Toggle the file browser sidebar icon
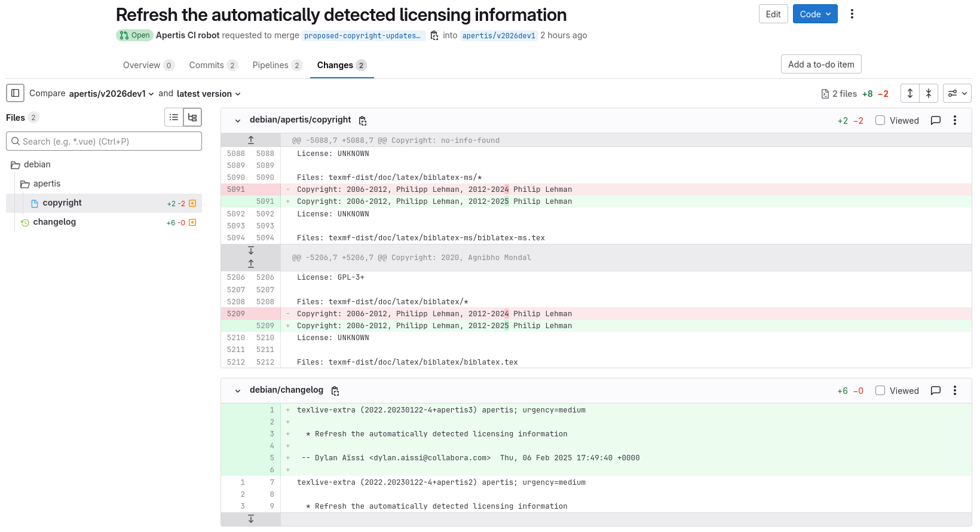 (16, 93)
